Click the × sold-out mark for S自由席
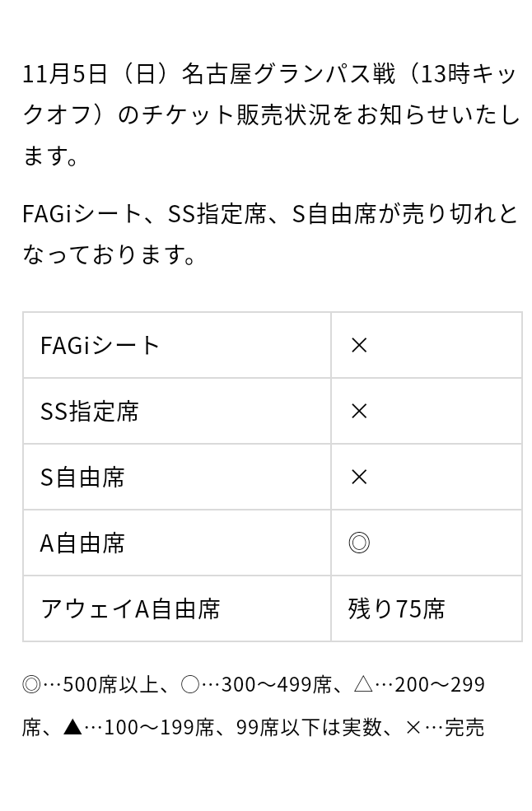Screen dimensions: 532x811 (359, 477)
